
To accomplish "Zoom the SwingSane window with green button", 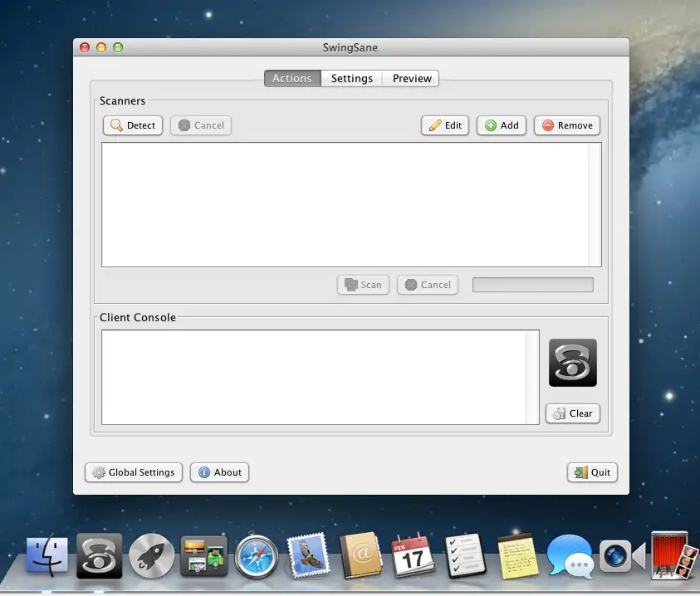I will coord(118,47).
